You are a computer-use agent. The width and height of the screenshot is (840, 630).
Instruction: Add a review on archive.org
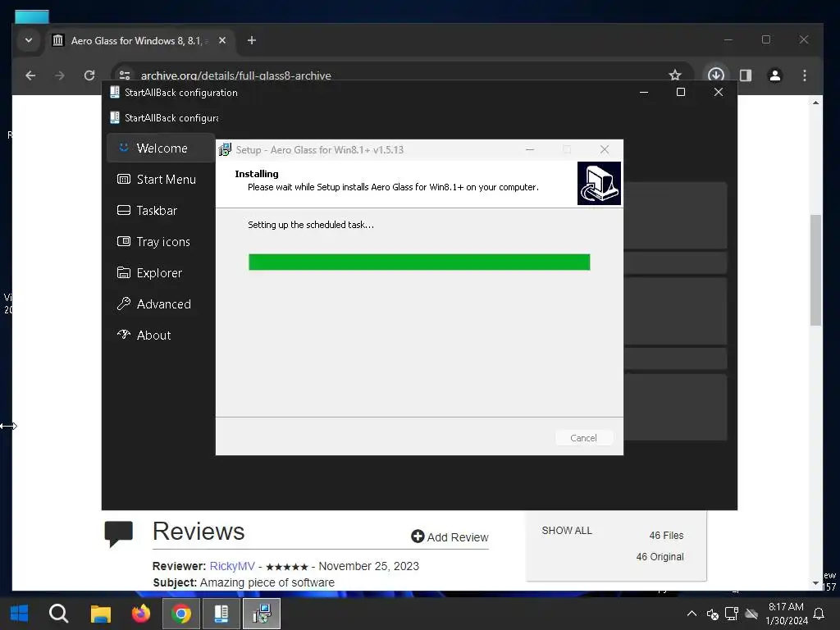click(450, 536)
